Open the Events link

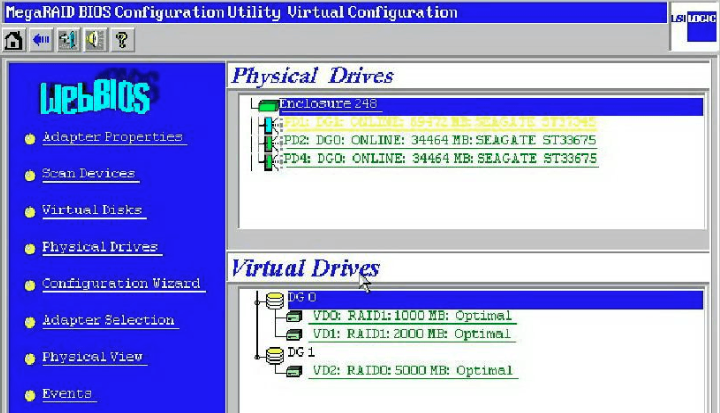[67, 394]
